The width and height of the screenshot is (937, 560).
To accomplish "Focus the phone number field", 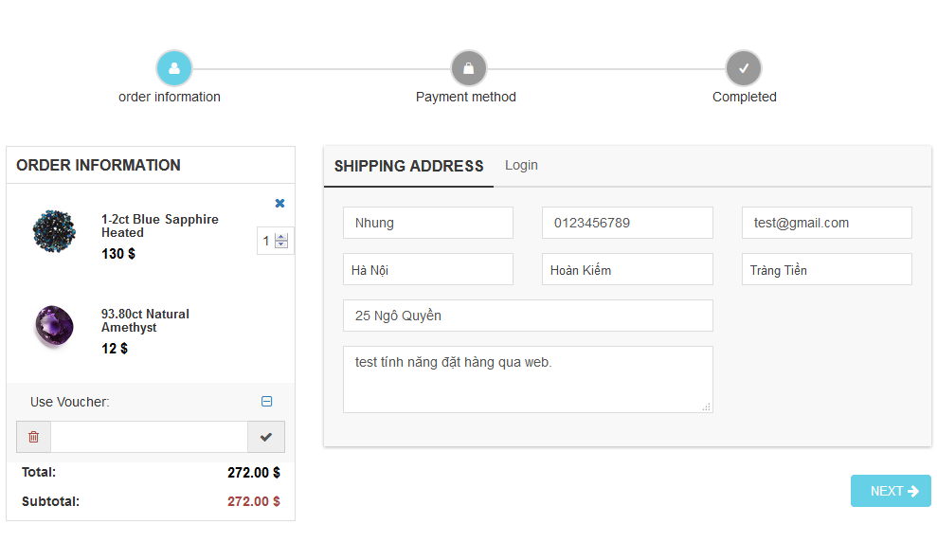I will (627, 223).
